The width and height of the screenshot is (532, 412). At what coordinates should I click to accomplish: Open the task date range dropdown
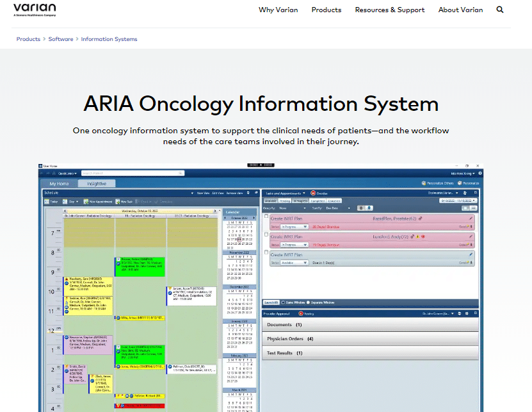458,201
